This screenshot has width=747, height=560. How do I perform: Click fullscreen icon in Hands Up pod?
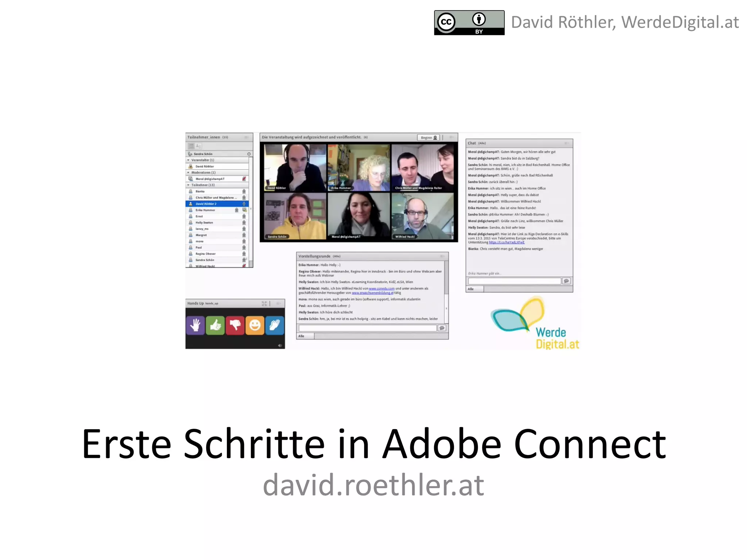tap(264, 303)
